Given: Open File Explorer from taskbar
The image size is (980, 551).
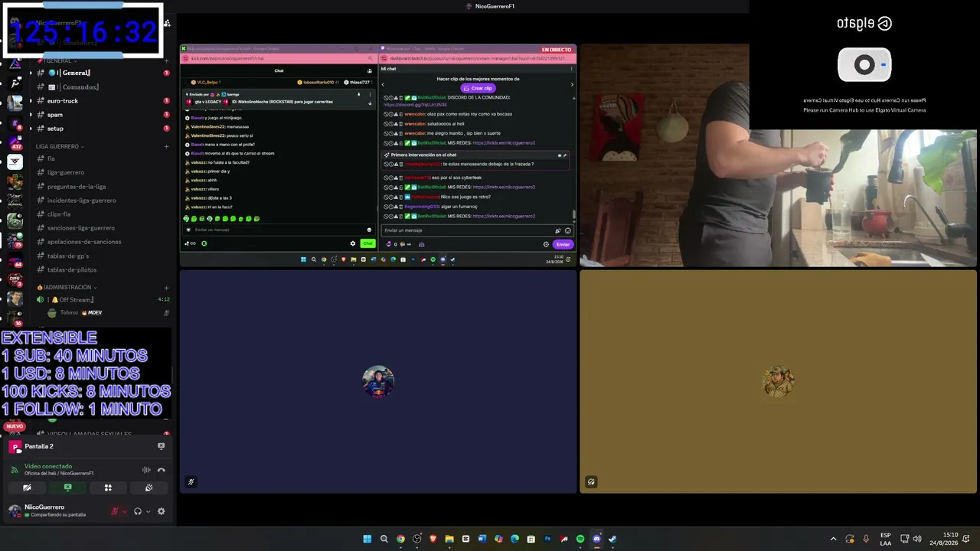Looking at the screenshot, I should 449,539.
